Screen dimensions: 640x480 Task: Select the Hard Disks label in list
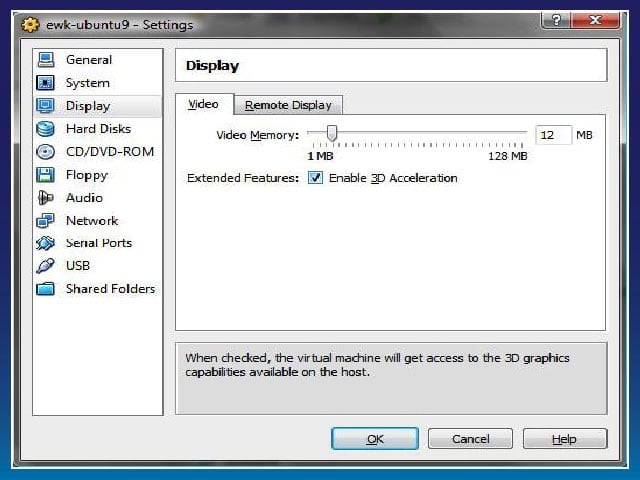click(x=98, y=129)
